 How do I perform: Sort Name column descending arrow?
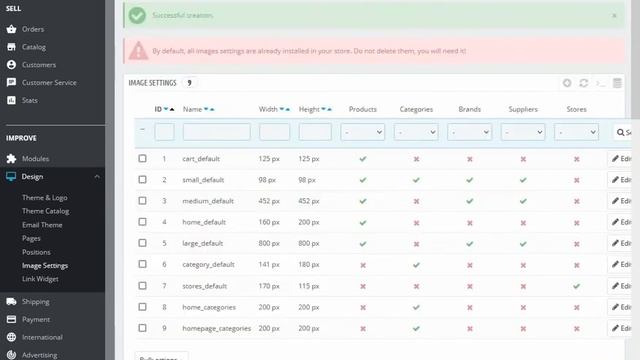pyautogui.click(x=206, y=109)
